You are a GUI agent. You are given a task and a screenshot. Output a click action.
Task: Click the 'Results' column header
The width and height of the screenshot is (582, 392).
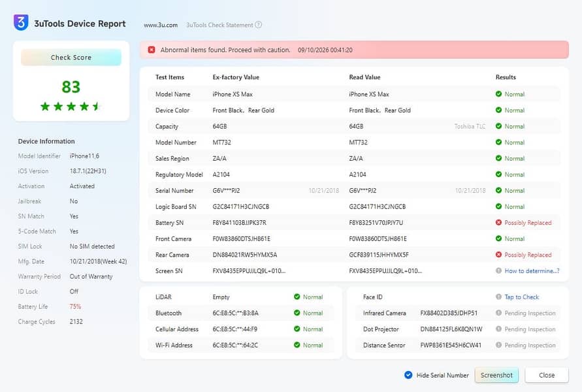[506, 77]
